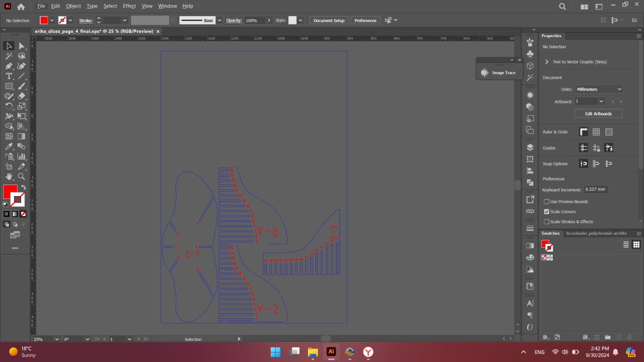Image resolution: width=644 pixels, height=362 pixels.
Task: Select the Zoom tool
Action: (22, 176)
